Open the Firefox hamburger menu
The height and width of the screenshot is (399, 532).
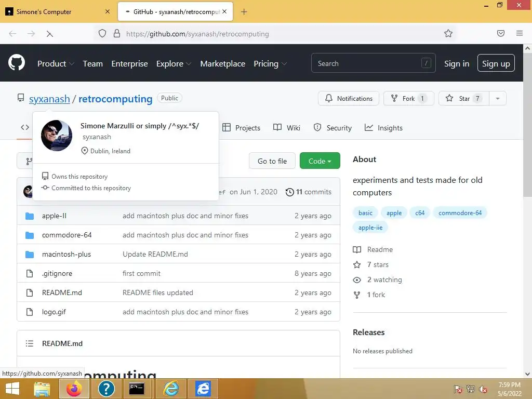point(519,33)
